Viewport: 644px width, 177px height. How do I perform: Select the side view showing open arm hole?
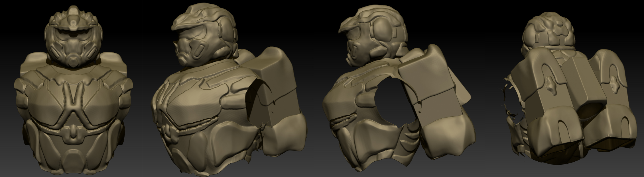tap(399, 88)
